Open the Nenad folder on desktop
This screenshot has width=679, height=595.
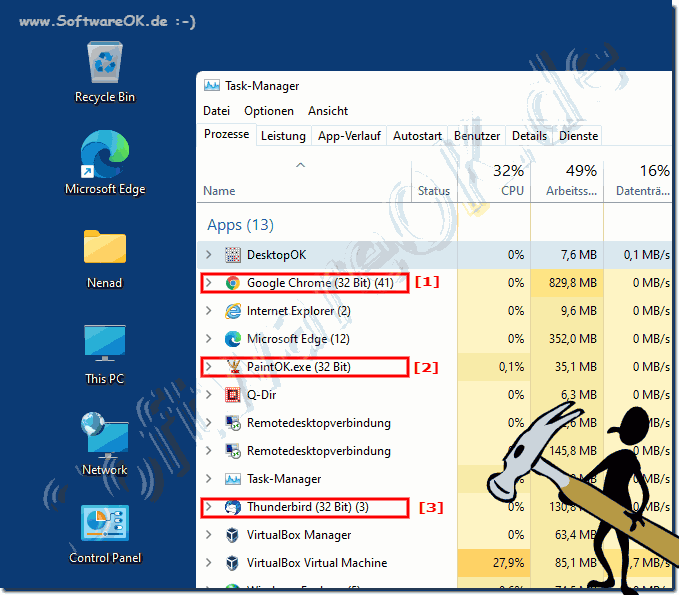point(105,259)
